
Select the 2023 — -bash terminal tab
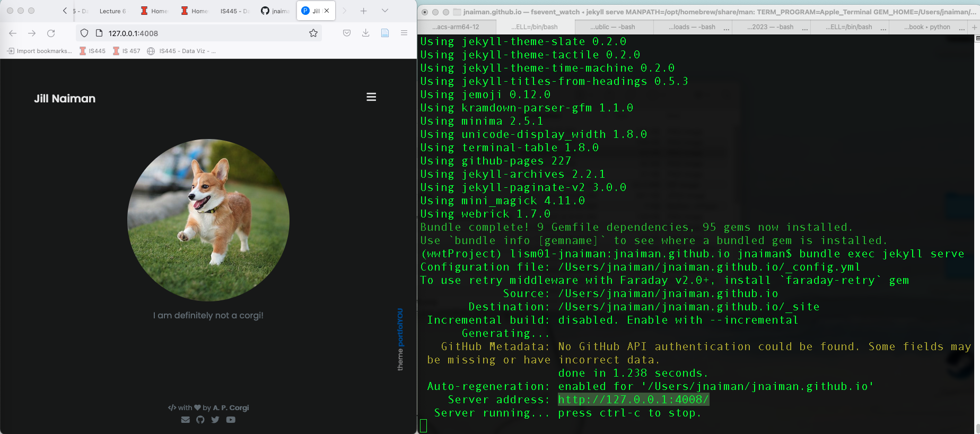click(770, 27)
